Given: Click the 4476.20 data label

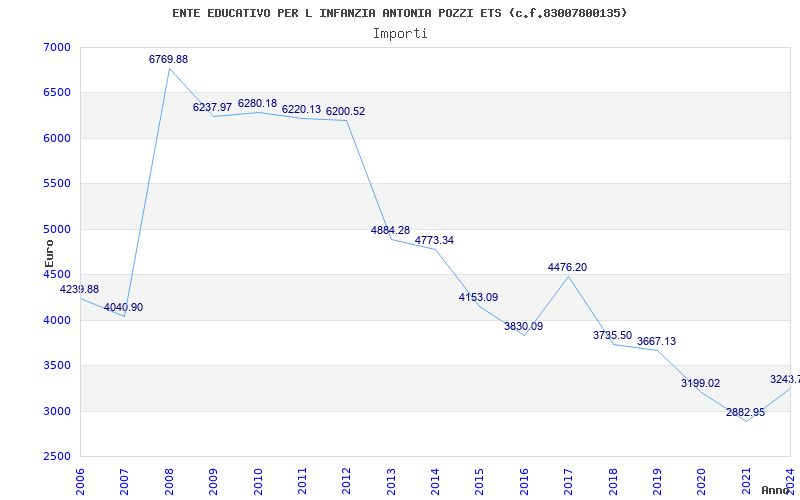Looking at the screenshot, I should pyautogui.click(x=567, y=267).
